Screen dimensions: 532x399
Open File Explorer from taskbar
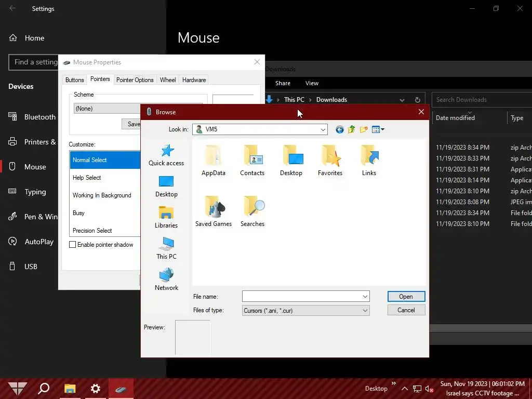point(70,389)
